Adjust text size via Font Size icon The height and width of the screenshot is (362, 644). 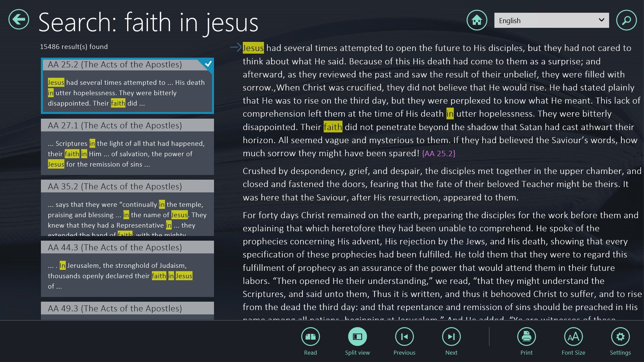tap(573, 337)
